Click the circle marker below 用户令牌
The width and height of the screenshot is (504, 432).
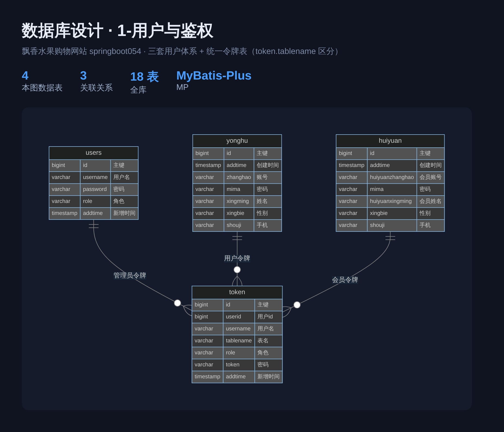coord(237,270)
